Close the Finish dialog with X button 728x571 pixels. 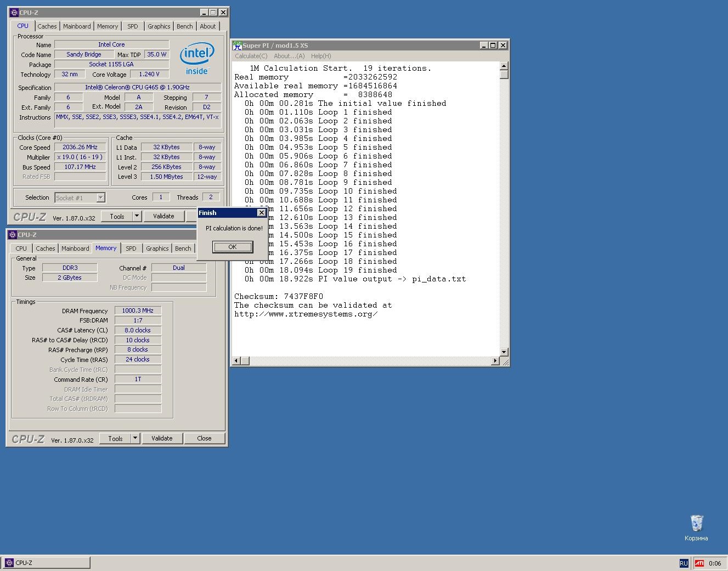coord(262,213)
